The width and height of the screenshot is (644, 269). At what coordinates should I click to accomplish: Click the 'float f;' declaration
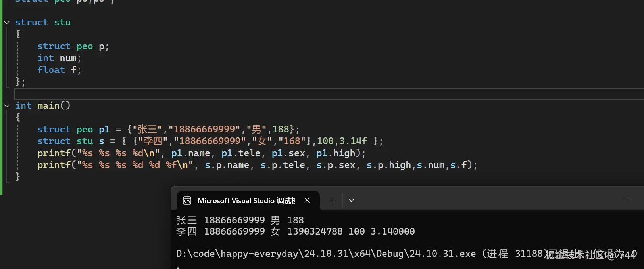[x=59, y=70]
